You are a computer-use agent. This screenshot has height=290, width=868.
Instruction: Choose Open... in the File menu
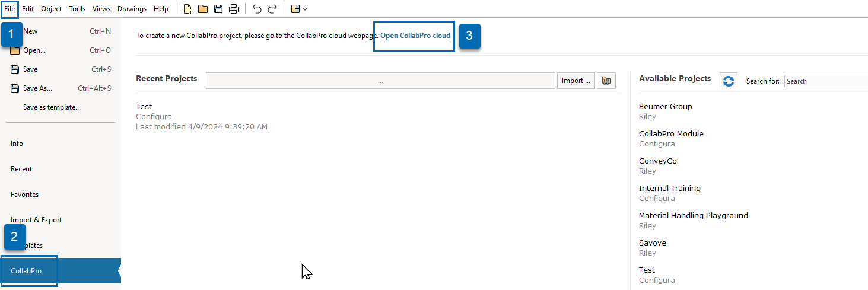(61, 50)
